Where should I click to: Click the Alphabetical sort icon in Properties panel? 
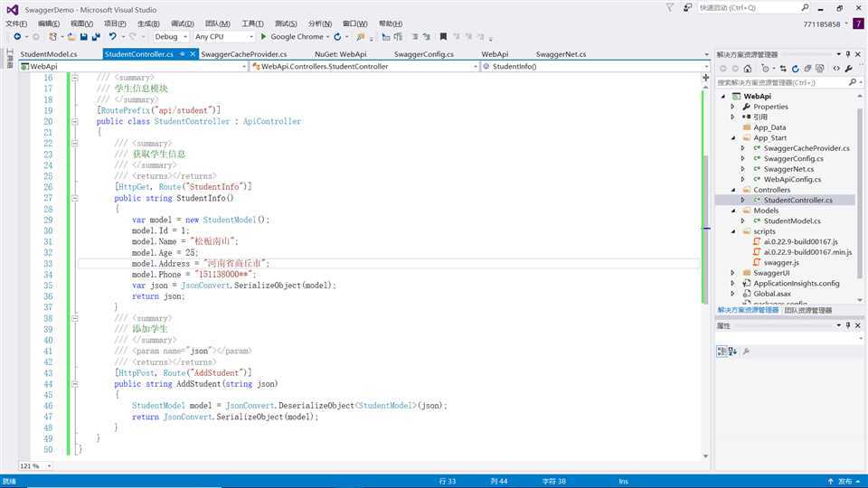[732, 352]
